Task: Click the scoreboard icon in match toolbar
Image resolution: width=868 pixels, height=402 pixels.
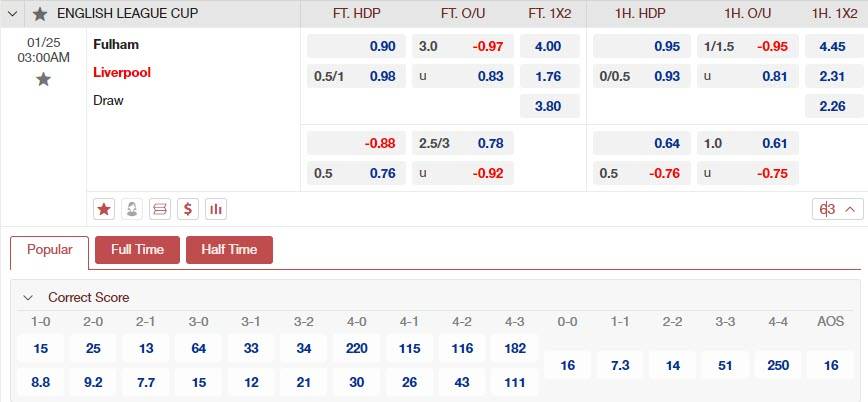Action: (x=160, y=209)
